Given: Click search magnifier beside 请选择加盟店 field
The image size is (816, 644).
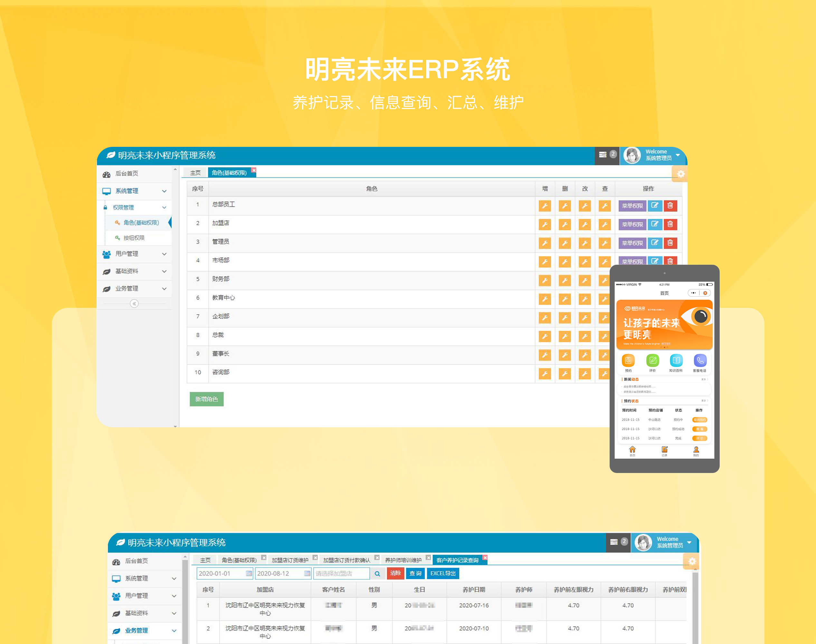Looking at the screenshot, I should 377,573.
